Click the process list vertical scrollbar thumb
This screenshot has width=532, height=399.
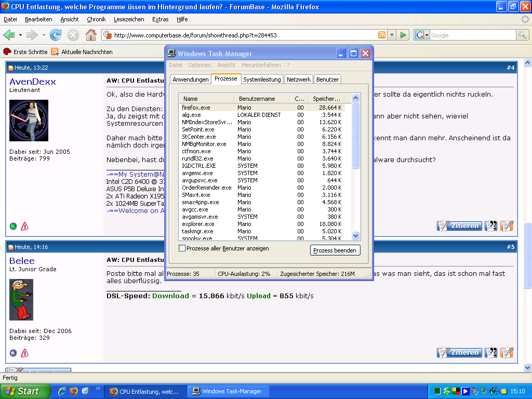tap(355, 136)
